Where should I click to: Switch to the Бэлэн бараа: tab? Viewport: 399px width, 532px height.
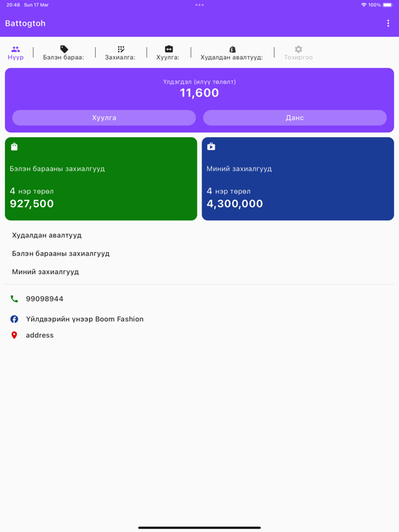pos(64,57)
